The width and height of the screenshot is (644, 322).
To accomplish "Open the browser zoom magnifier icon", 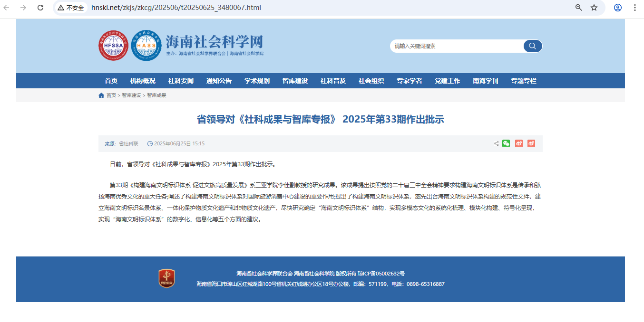I will [x=579, y=8].
